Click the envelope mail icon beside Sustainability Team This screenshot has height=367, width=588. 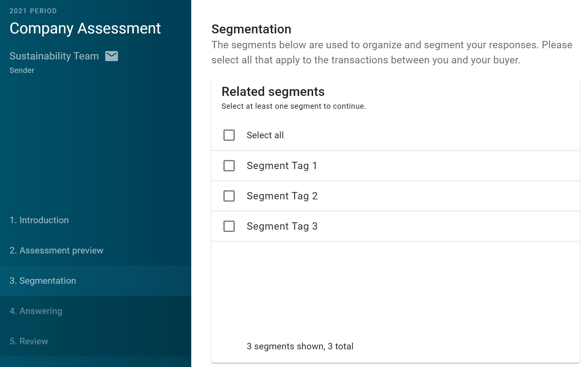[x=111, y=56]
